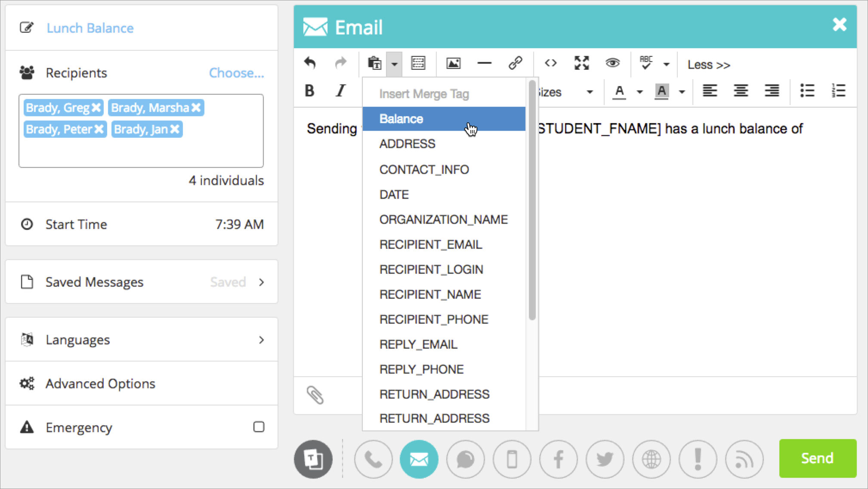Edit the Lunch Balance message title
The image size is (868, 489).
(90, 28)
